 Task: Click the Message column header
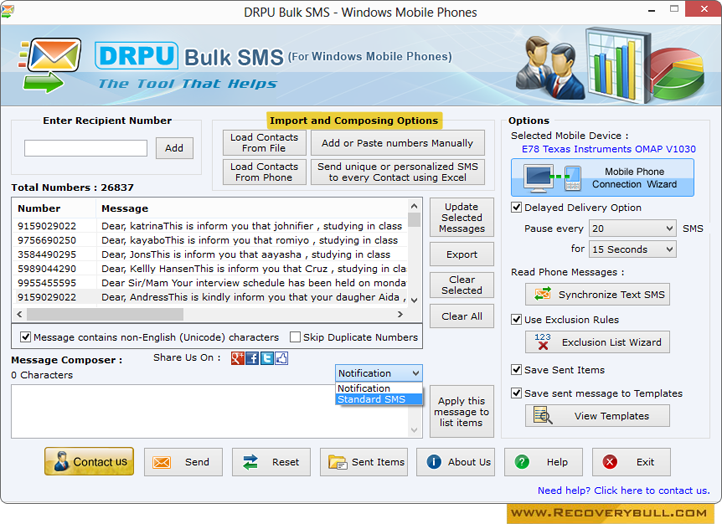252,209
